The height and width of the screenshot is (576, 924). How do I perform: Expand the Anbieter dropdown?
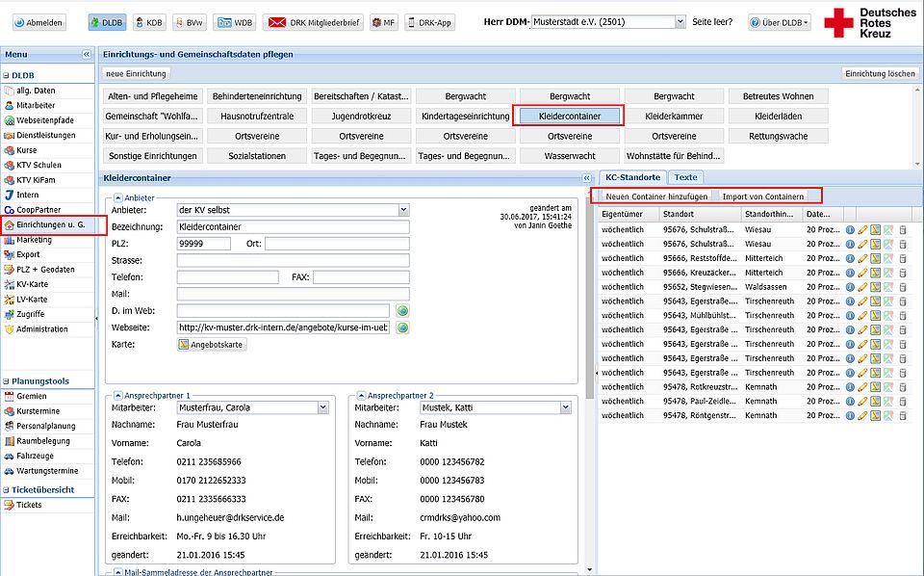(x=403, y=210)
